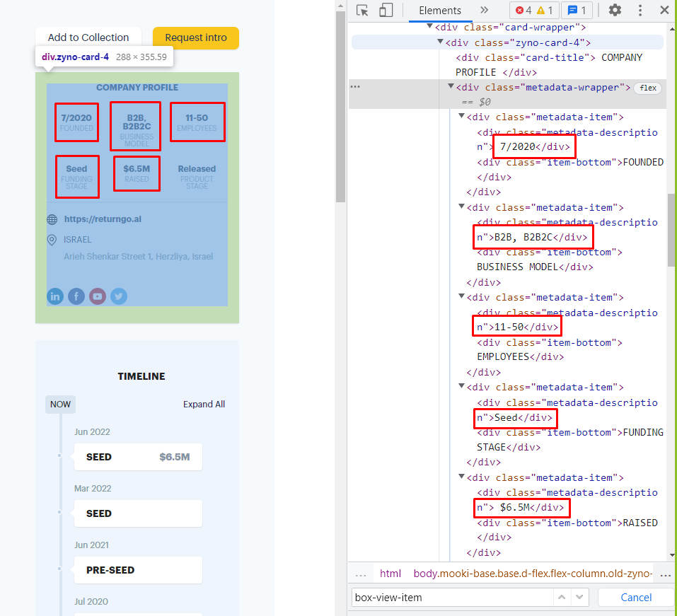Open DevTools settings gear
The height and width of the screenshot is (616, 677).
pos(615,10)
